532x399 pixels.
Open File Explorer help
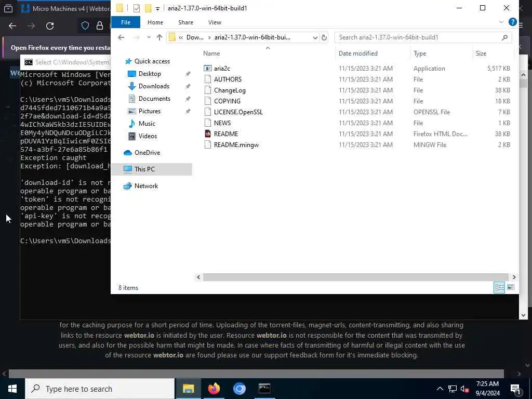coord(512,22)
